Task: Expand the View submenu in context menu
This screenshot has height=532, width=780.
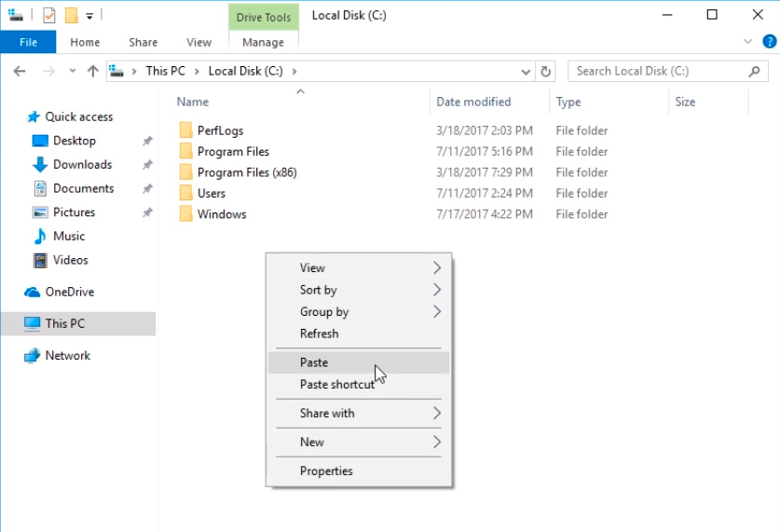Action: [x=359, y=268]
